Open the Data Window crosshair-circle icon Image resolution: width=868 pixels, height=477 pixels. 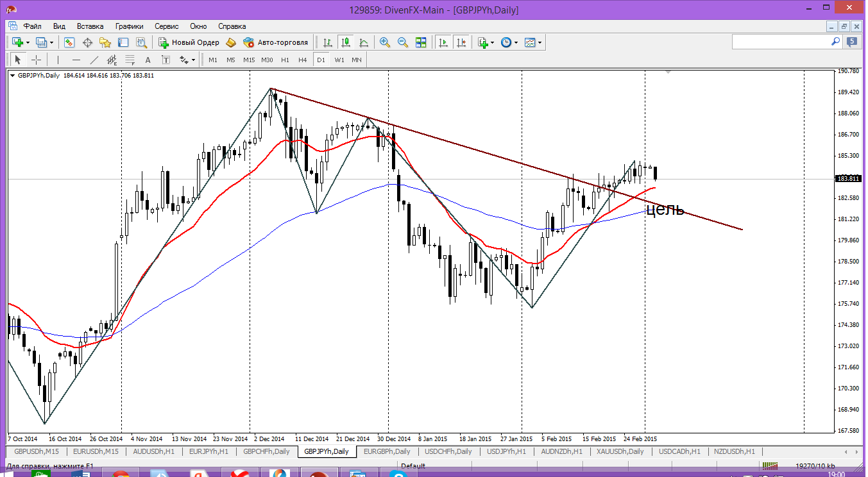click(x=87, y=42)
